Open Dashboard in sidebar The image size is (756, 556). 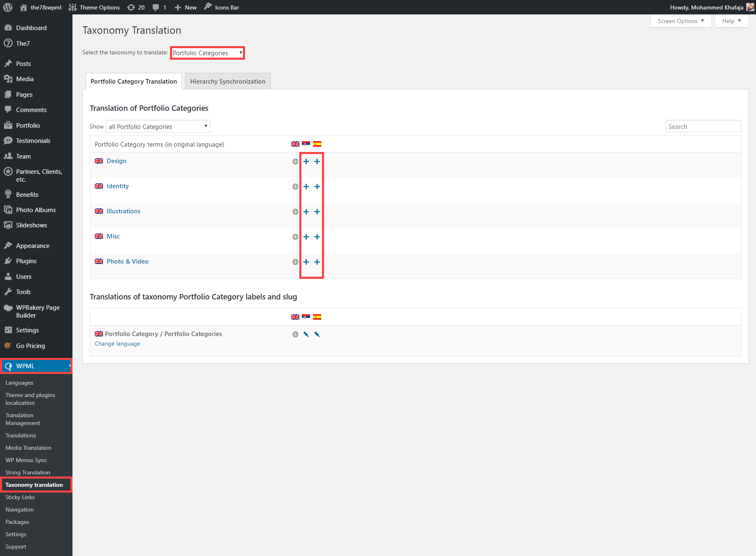click(x=36, y=28)
